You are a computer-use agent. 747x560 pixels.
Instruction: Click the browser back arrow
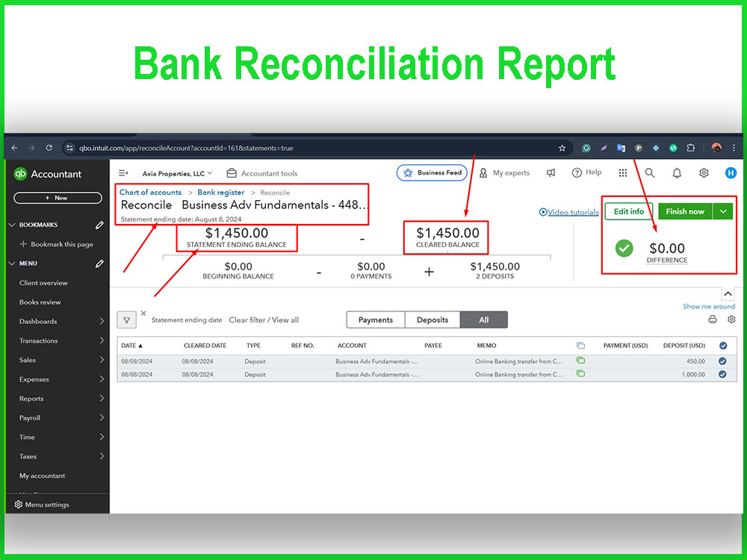(14, 148)
